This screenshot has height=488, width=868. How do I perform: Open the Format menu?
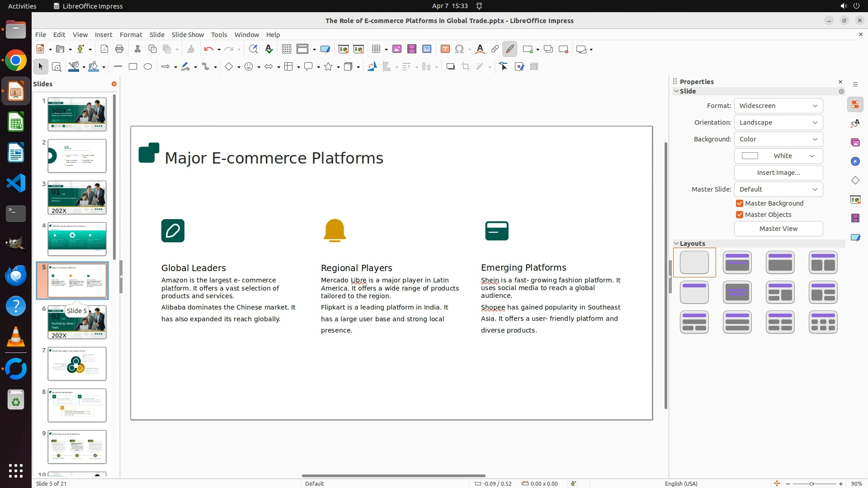[x=131, y=35]
